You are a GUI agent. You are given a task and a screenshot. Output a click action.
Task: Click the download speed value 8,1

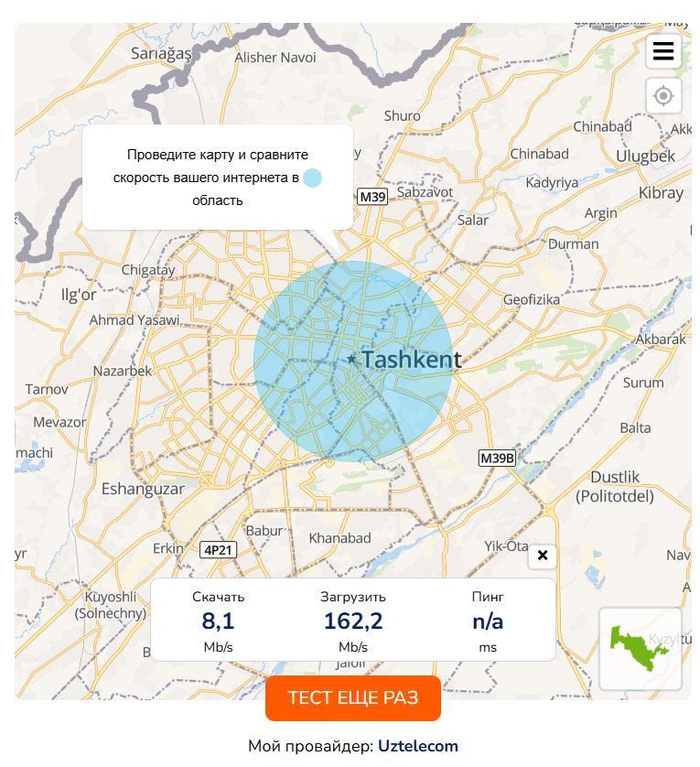(x=218, y=621)
